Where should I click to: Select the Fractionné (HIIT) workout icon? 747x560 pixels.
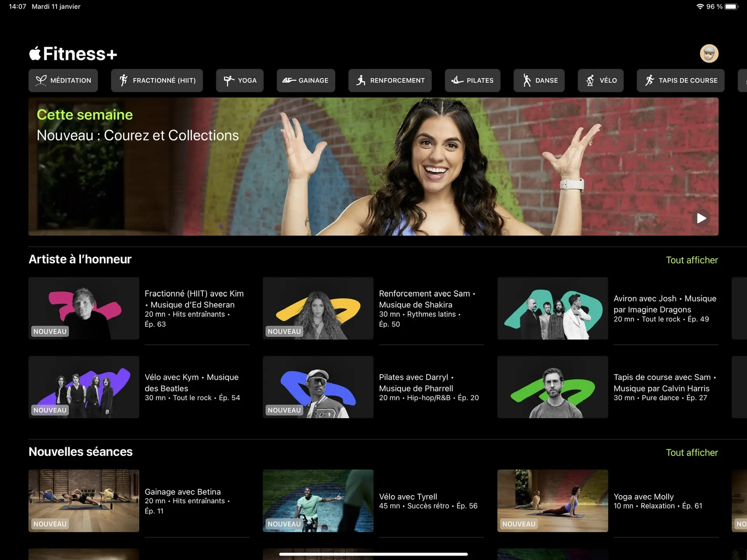tap(124, 81)
